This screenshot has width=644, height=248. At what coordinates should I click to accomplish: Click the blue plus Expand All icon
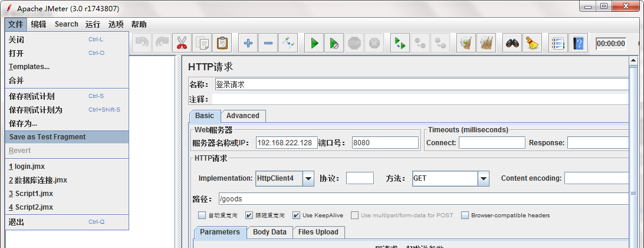click(x=248, y=43)
